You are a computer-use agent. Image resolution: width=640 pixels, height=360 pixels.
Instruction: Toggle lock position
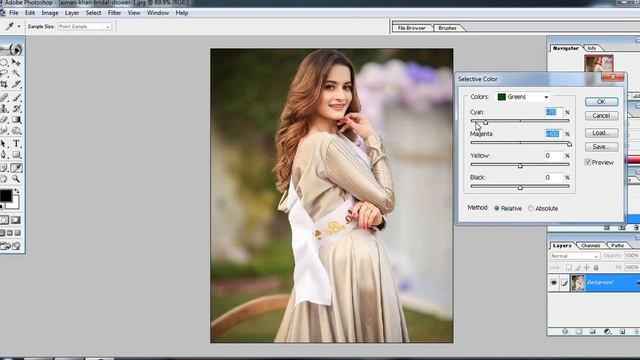(587, 267)
